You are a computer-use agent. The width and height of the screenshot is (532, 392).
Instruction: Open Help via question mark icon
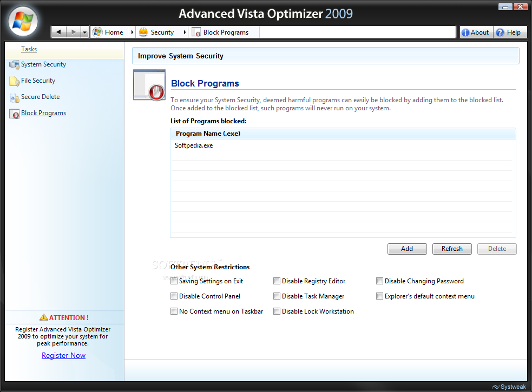(x=500, y=32)
